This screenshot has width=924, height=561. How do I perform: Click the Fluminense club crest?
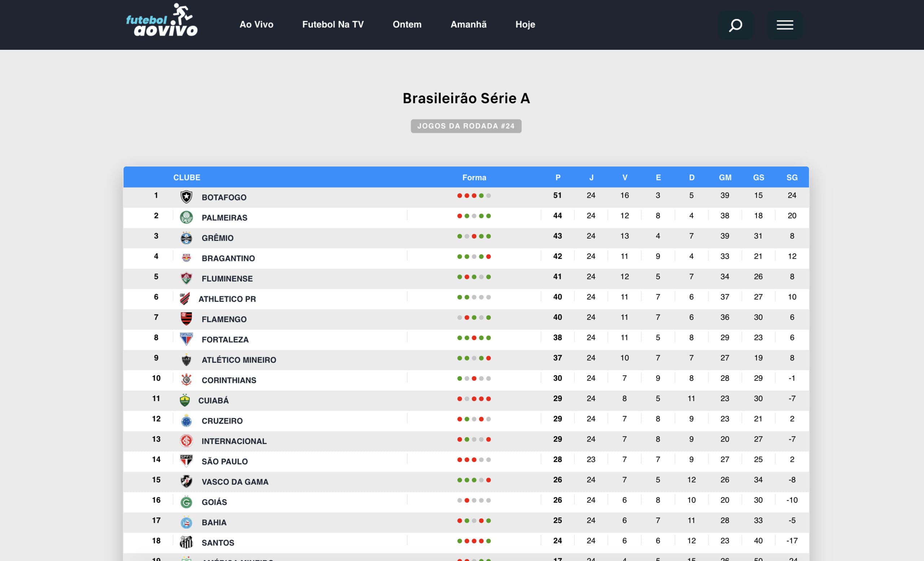coord(186,278)
